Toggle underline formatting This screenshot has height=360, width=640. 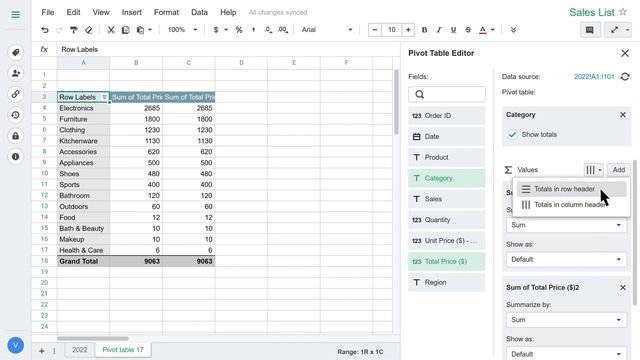[453, 30]
